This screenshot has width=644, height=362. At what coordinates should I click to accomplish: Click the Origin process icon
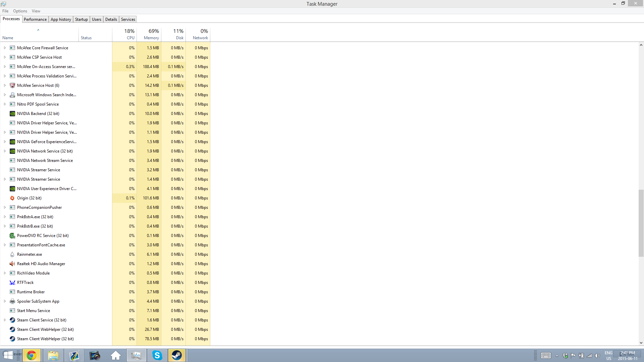coord(12,198)
